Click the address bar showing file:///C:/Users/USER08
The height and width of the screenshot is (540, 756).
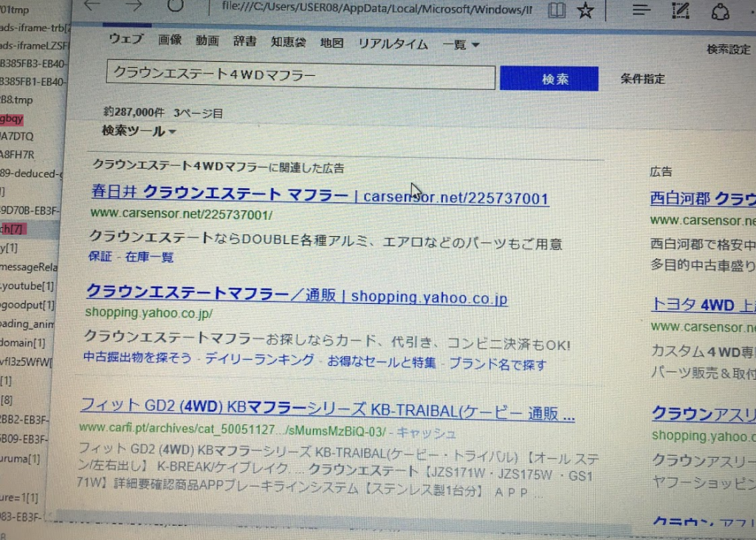[376, 7]
